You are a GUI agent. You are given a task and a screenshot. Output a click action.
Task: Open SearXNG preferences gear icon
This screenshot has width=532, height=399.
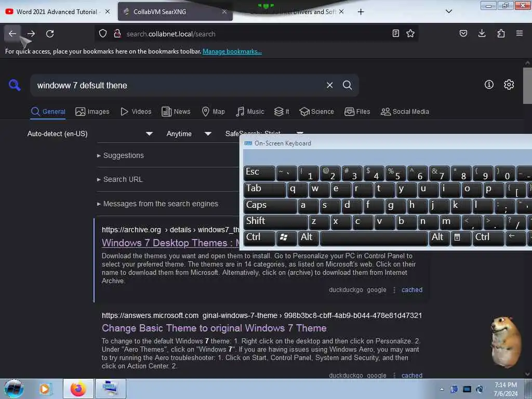point(509,85)
